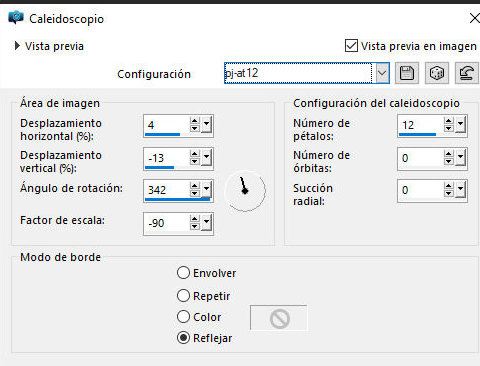Select the Repetir edge mode
The width and height of the screenshot is (480, 366).
[183, 296]
